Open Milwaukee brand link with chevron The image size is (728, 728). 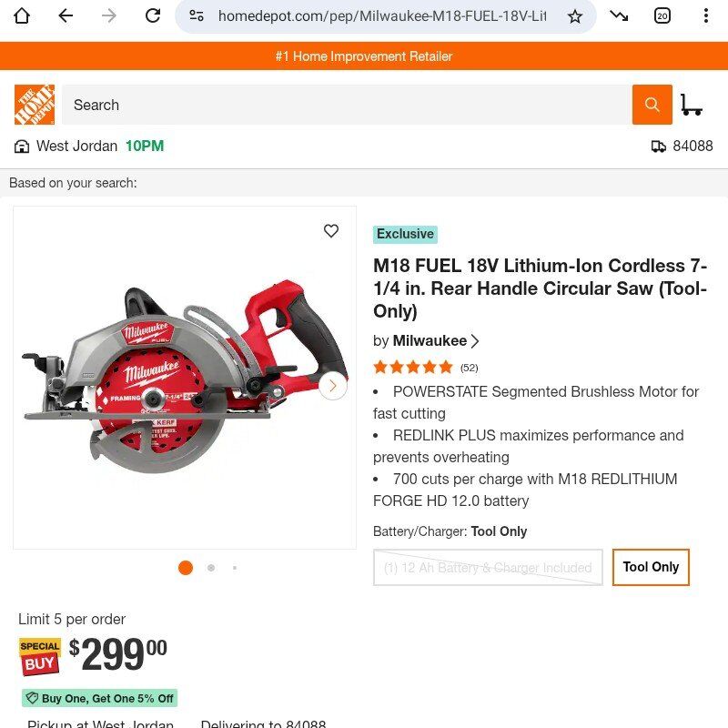[436, 340]
